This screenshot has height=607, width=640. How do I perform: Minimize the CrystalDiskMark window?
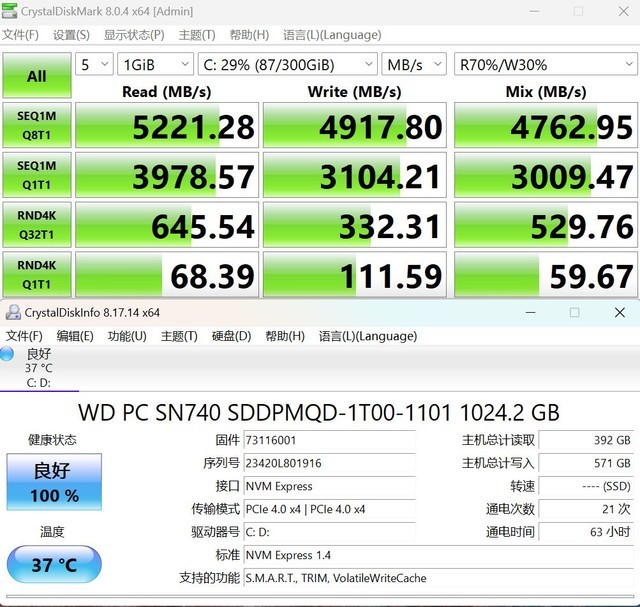(x=534, y=11)
